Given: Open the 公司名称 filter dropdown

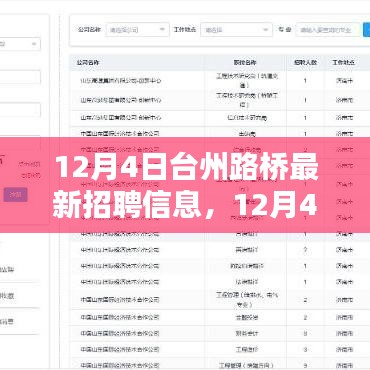Looking at the screenshot, I should pos(137,30).
